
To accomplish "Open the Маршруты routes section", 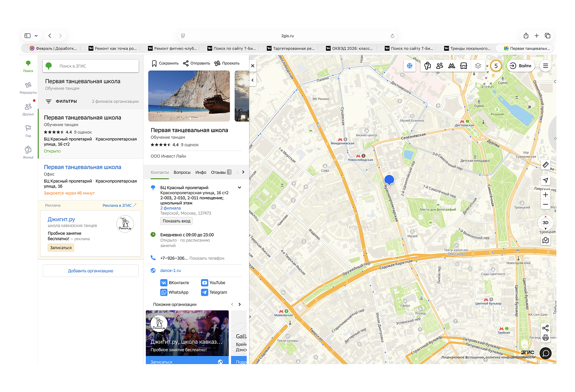I will coord(28,88).
